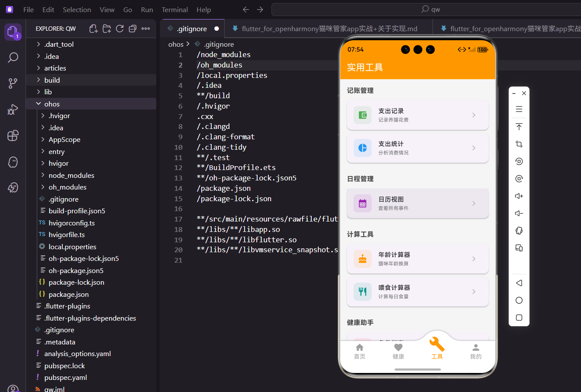The width and height of the screenshot is (581, 392).
Task: Open recent apps on the emulator
Action: [x=519, y=317]
